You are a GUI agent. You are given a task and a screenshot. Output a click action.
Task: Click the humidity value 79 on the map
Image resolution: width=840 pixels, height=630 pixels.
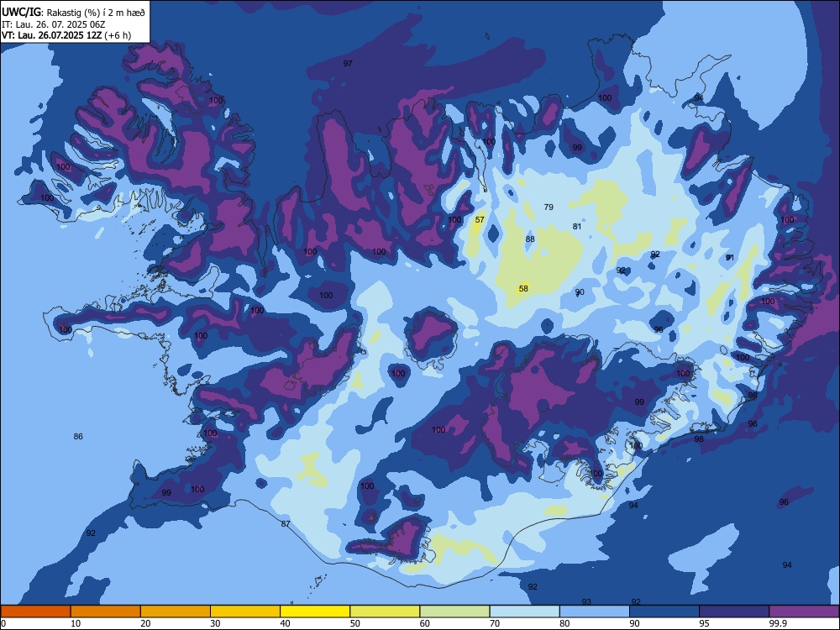point(549,207)
